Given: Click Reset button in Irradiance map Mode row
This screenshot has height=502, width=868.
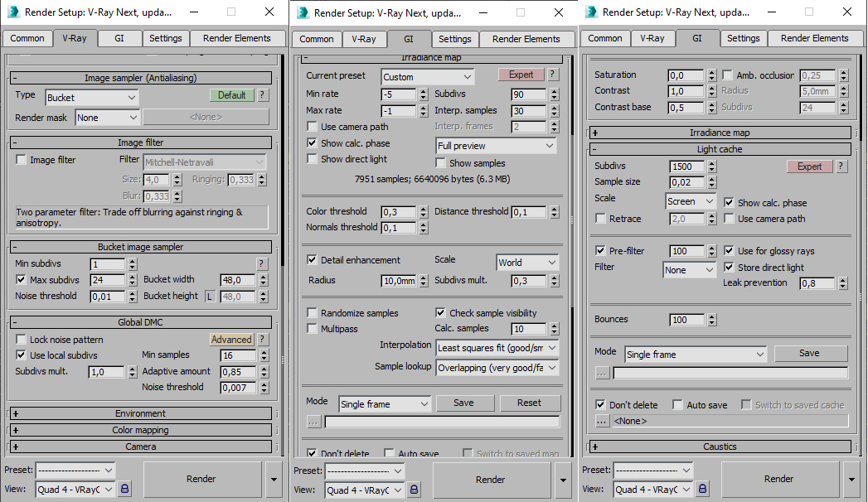Looking at the screenshot, I should tap(529, 403).
